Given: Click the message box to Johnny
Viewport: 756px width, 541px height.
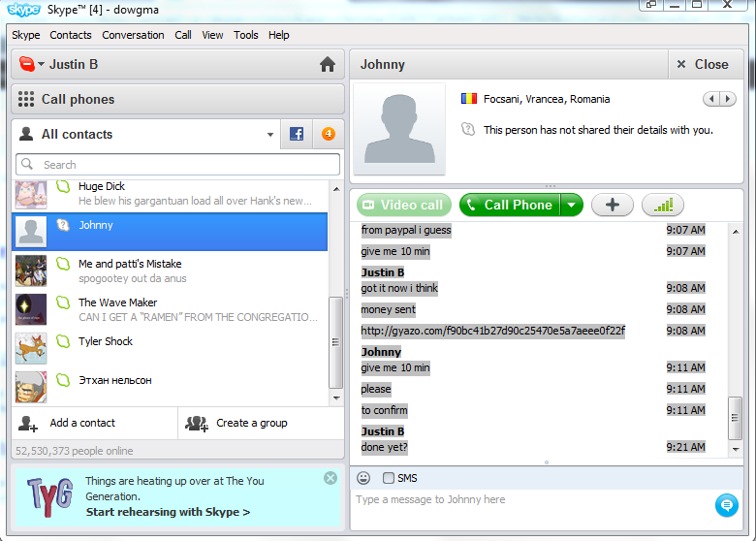Looking at the screenshot, I should pyautogui.click(x=530, y=509).
